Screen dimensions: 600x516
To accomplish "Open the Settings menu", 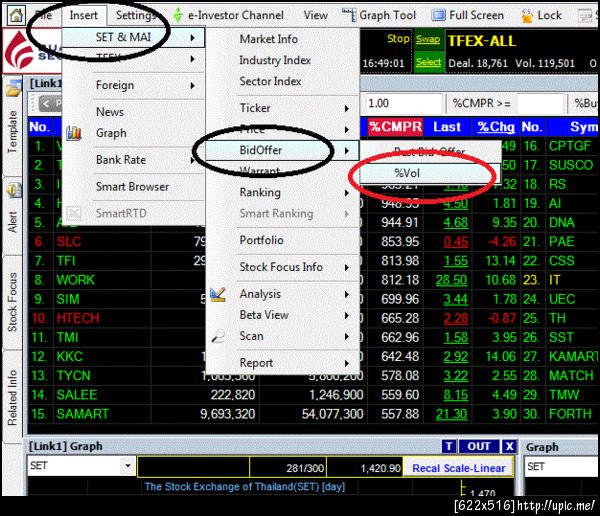I will tap(135, 15).
